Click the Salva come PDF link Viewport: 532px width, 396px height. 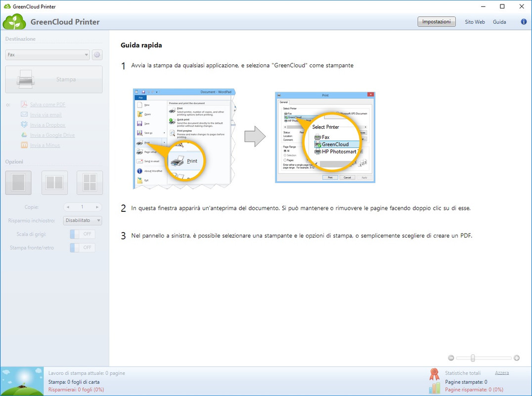(x=47, y=104)
